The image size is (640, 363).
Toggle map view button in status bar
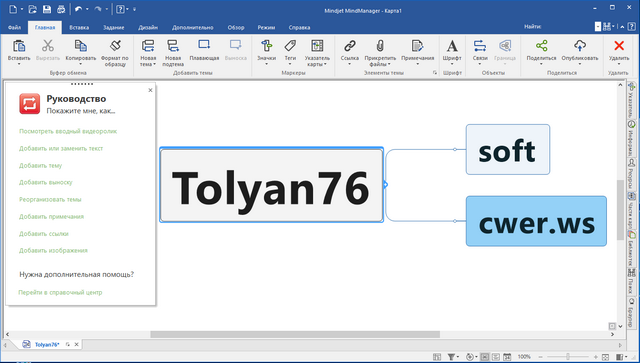point(484,357)
